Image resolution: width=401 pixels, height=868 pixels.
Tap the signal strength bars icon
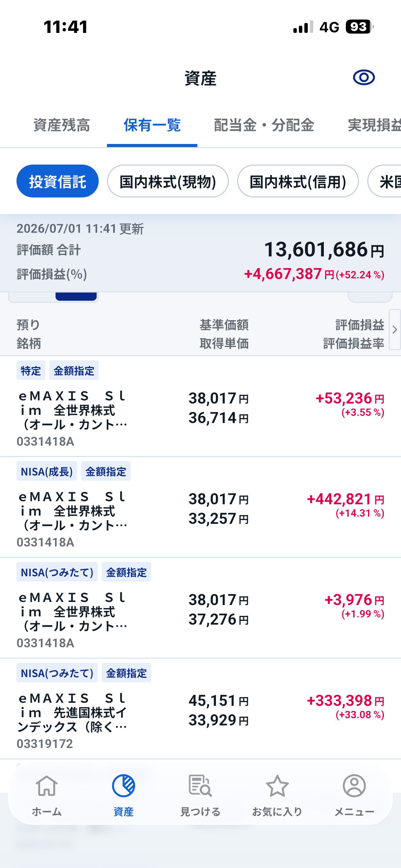(303, 27)
